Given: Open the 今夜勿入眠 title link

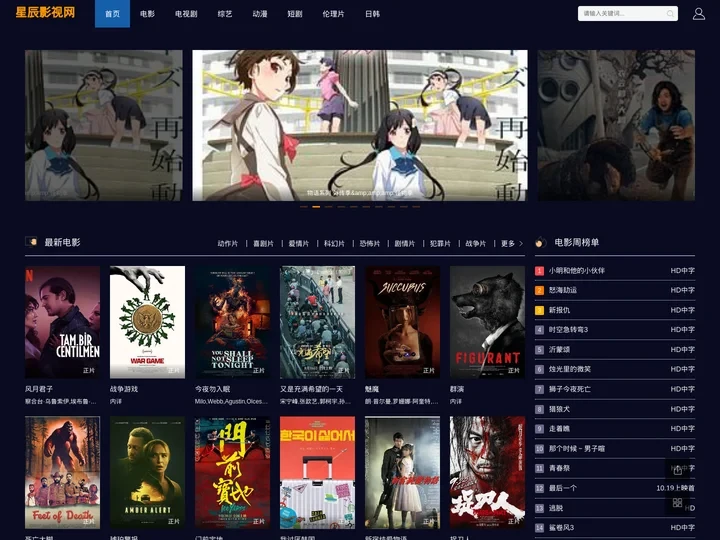Looking at the screenshot, I should pyautogui.click(x=213, y=389).
